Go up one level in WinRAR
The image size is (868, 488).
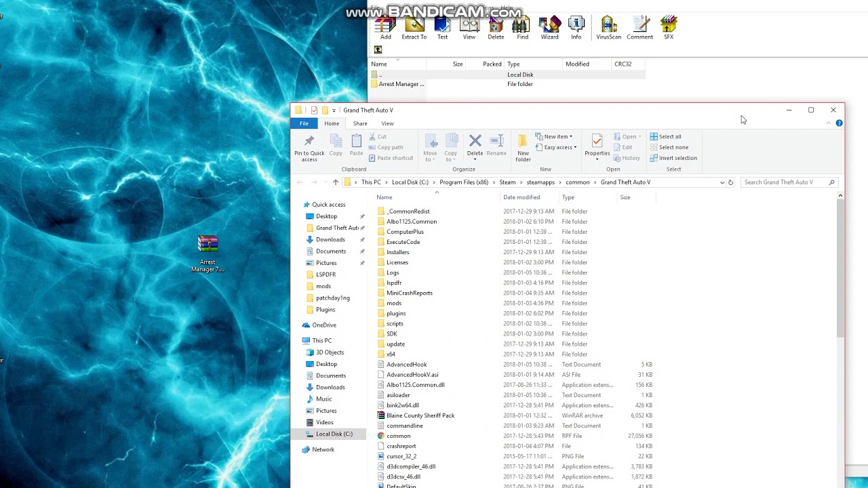pyautogui.click(x=378, y=49)
